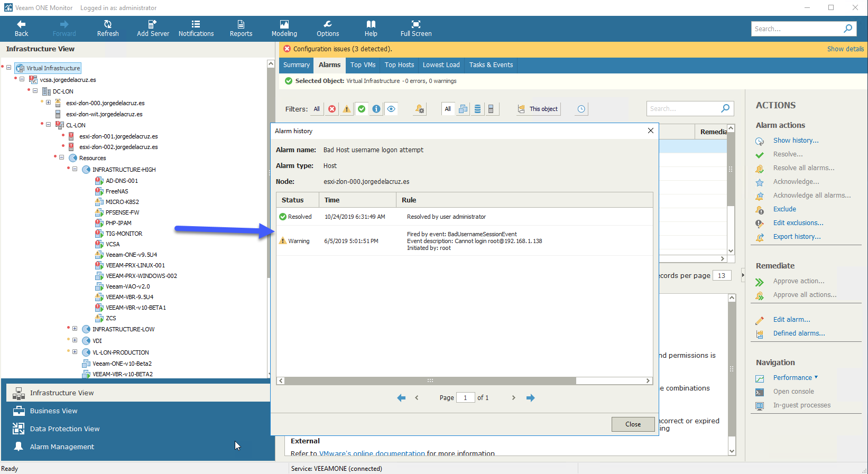Toggle the errors filter icon
The width and height of the screenshot is (868, 474).
(332, 109)
